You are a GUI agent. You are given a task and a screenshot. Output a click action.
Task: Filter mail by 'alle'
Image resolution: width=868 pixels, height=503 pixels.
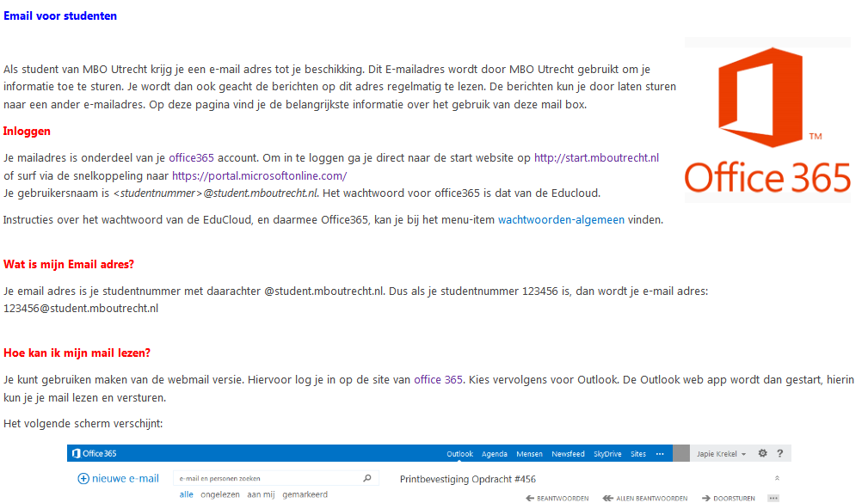pyautogui.click(x=186, y=494)
